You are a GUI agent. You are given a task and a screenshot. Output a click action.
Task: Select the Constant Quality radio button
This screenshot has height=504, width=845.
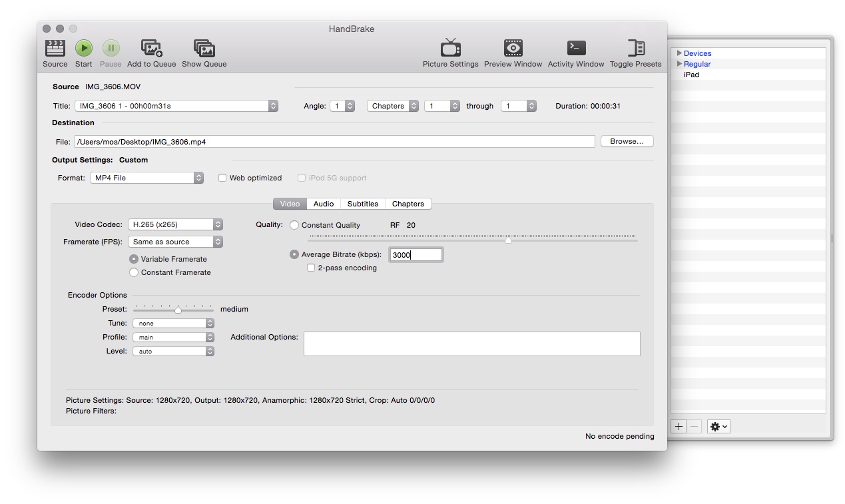point(294,225)
